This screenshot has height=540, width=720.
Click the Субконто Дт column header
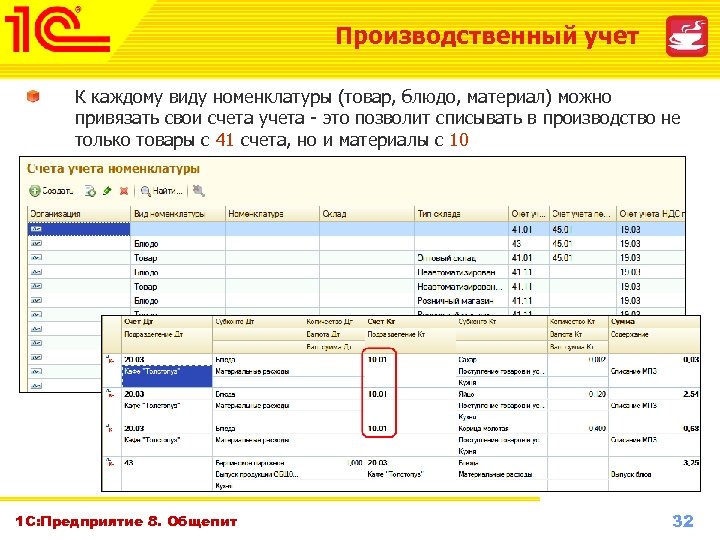235,322
